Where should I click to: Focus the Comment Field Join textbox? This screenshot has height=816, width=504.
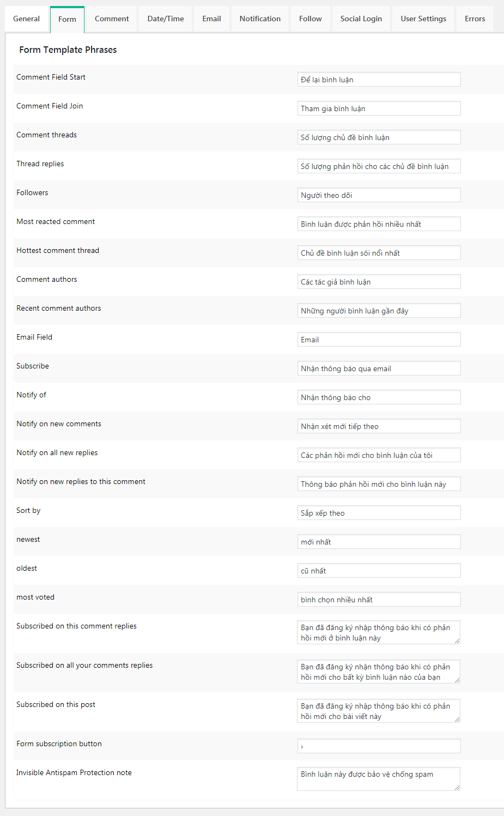tap(379, 108)
